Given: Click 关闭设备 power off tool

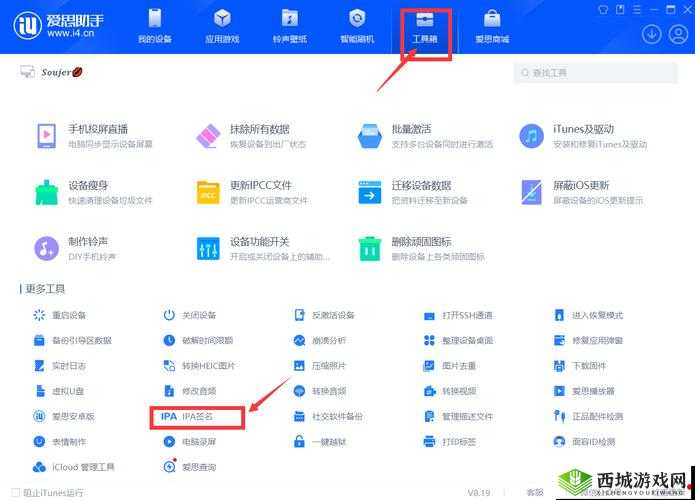Looking at the screenshot, I should 189,315.
